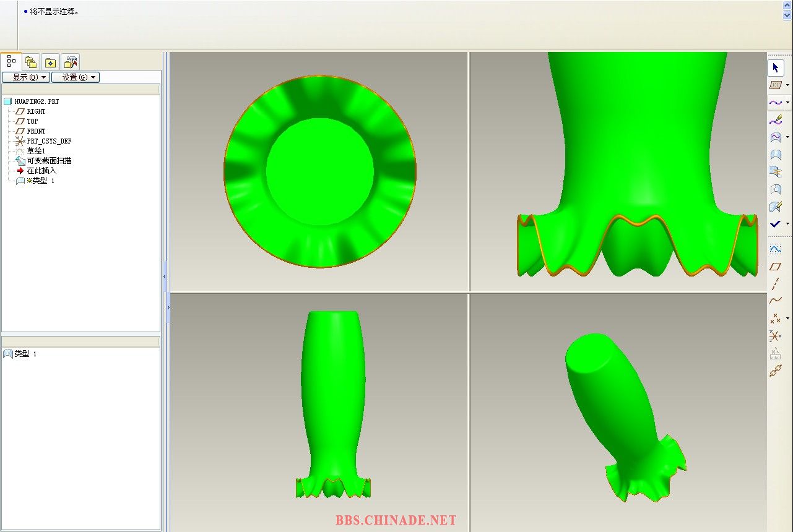Activate the style curve creation tool
This screenshot has width=793, height=532.
pyautogui.click(x=775, y=102)
